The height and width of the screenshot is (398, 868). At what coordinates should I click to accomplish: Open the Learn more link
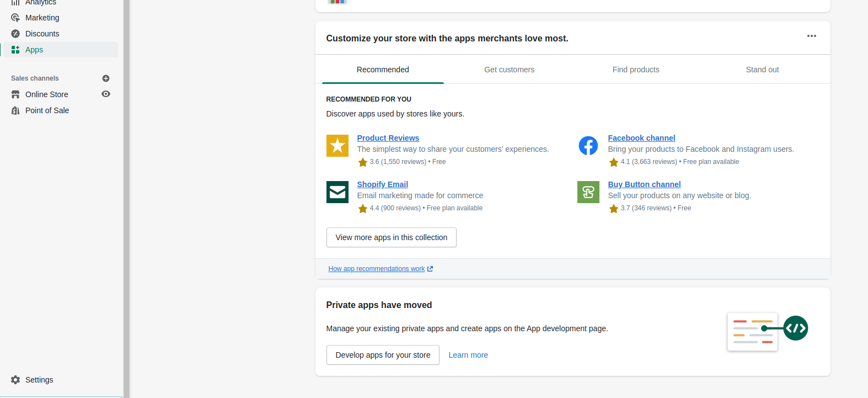(468, 355)
